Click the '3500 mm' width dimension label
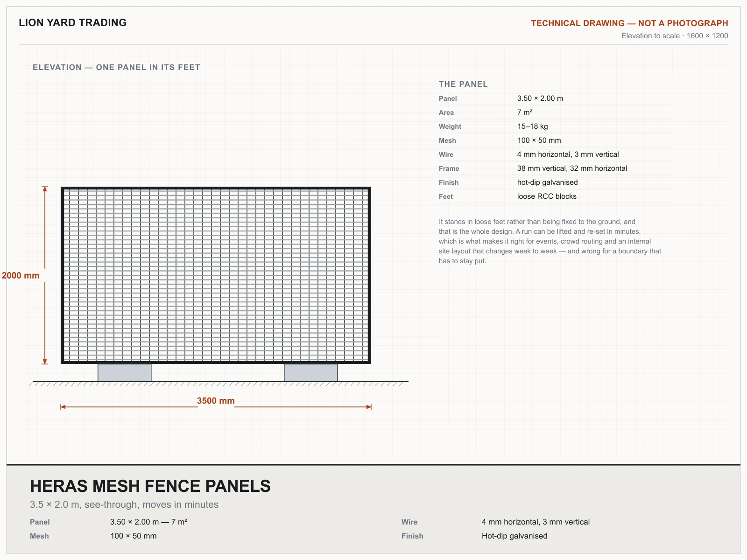Screen dimensions: 747x560 coord(216,401)
